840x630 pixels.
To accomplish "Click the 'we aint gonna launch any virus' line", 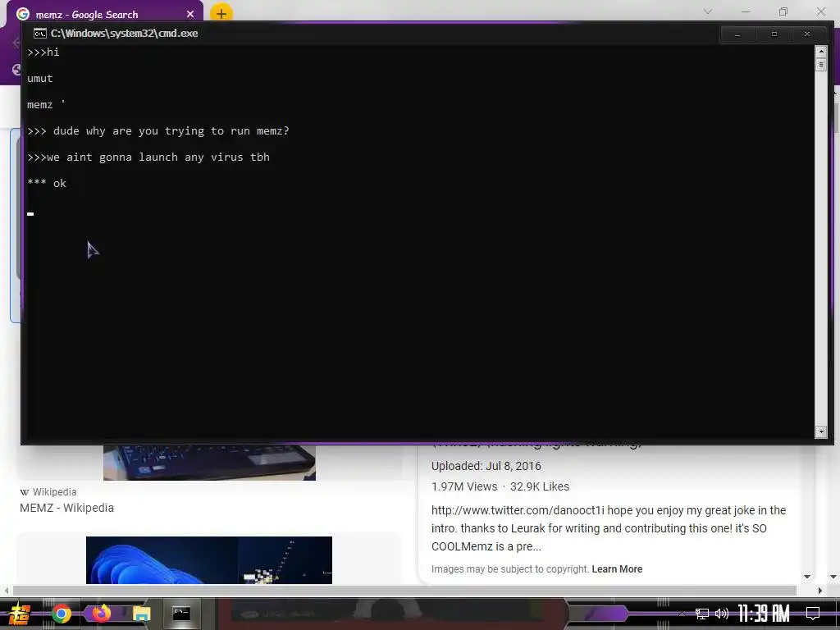I will (x=148, y=157).
